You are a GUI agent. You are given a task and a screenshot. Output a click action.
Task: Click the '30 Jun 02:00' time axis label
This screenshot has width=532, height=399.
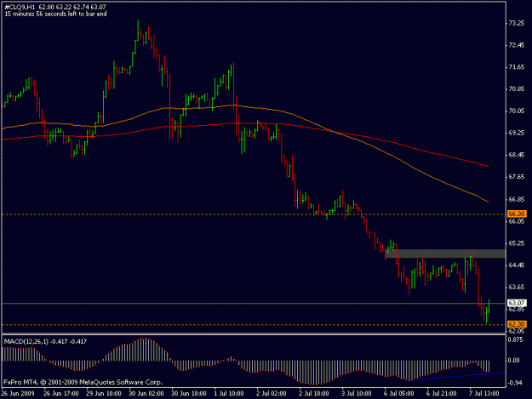[x=146, y=394]
